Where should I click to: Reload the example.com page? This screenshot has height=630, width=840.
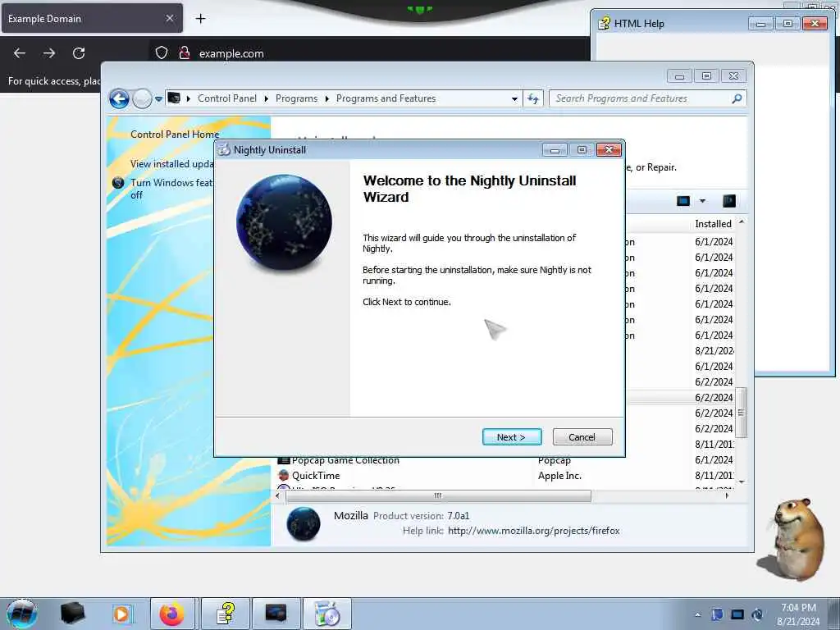click(79, 53)
